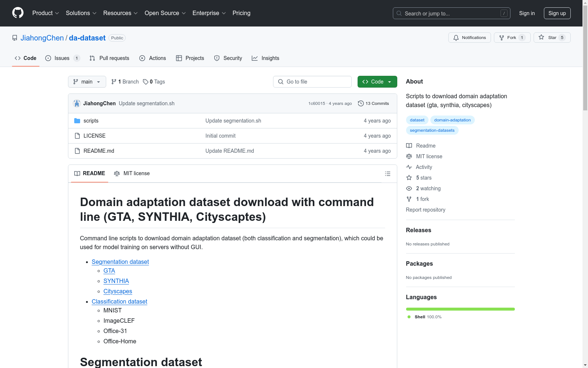Switch to the Issues tab
Viewport: 588px width, 368px height.
point(62,58)
